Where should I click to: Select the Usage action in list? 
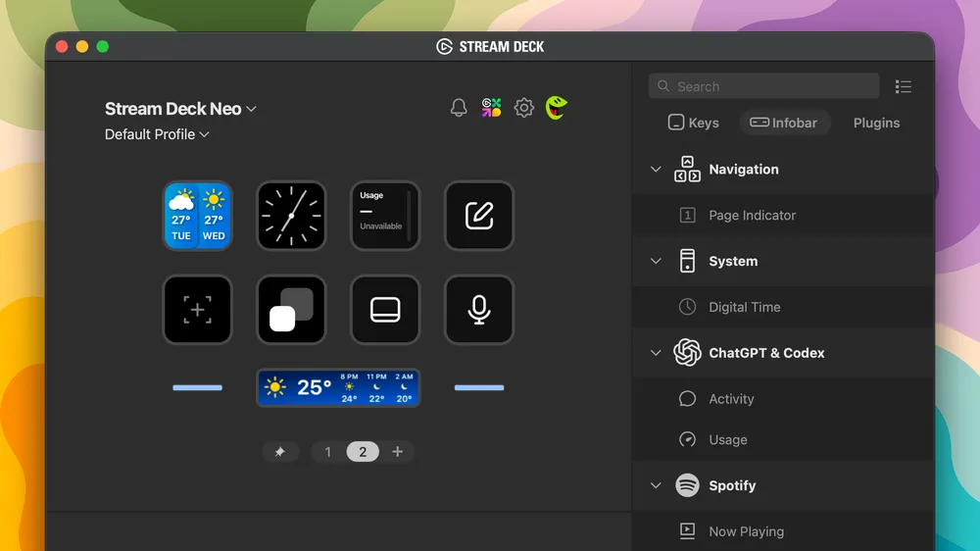click(782, 440)
